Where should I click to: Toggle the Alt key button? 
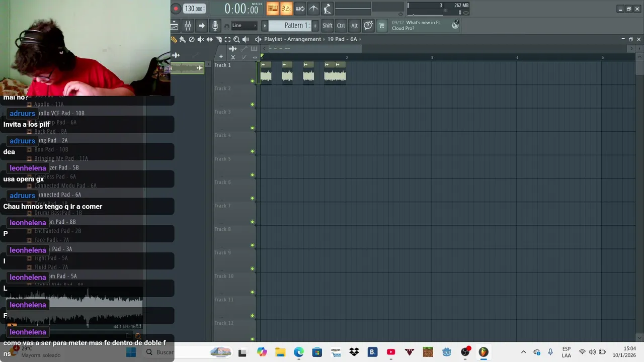click(354, 26)
